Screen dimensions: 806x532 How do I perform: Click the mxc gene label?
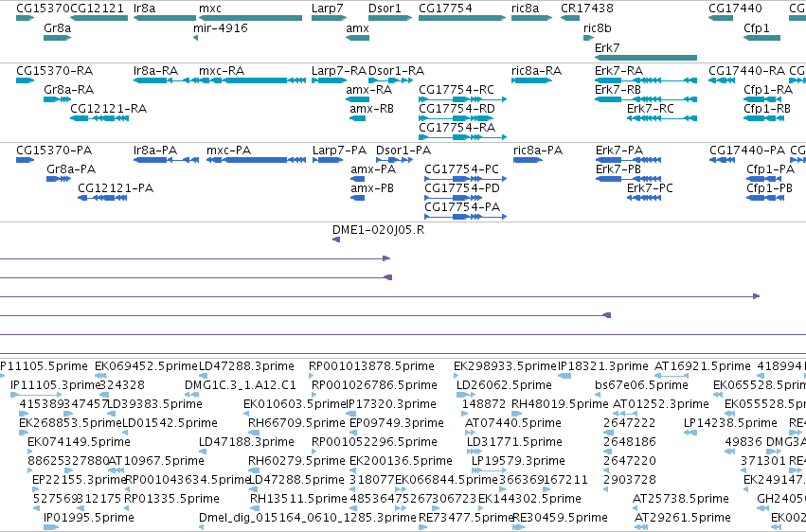point(210,9)
